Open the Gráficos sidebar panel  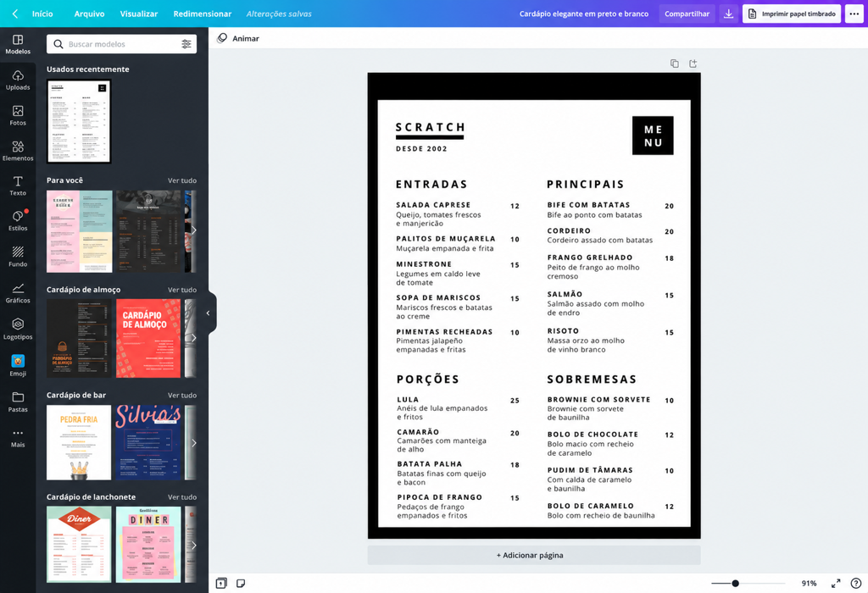point(18,293)
